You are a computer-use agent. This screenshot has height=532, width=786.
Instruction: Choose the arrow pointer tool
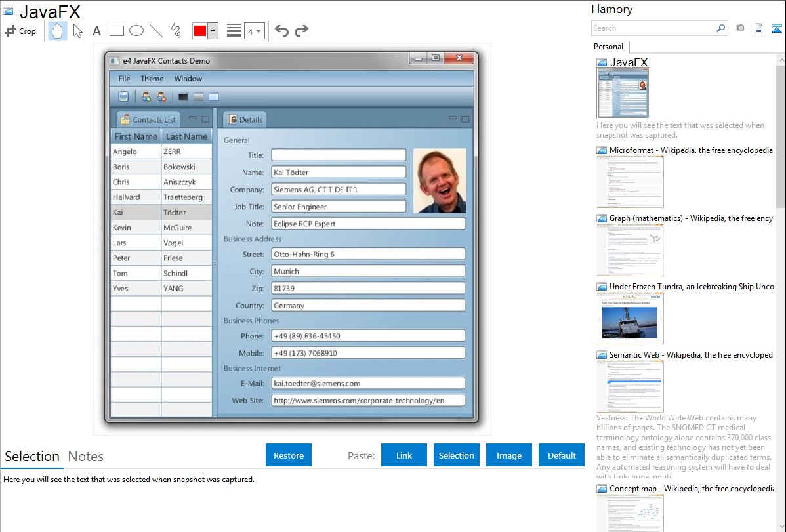77,31
